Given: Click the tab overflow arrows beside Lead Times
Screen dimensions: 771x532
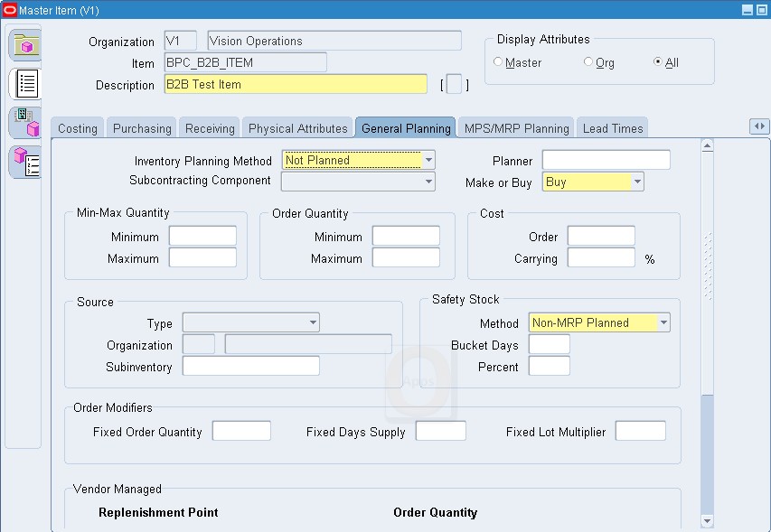Looking at the screenshot, I should (x=759, y=126).
